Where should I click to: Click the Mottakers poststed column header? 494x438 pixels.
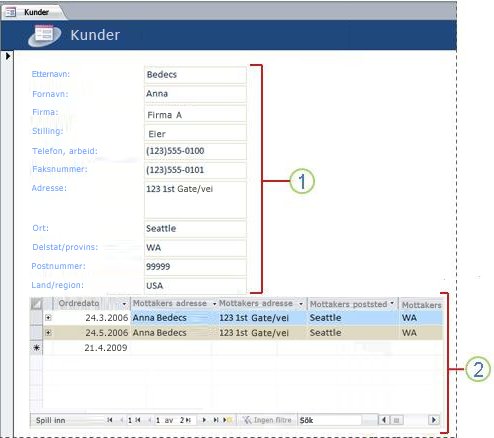(x=353, y=304)
